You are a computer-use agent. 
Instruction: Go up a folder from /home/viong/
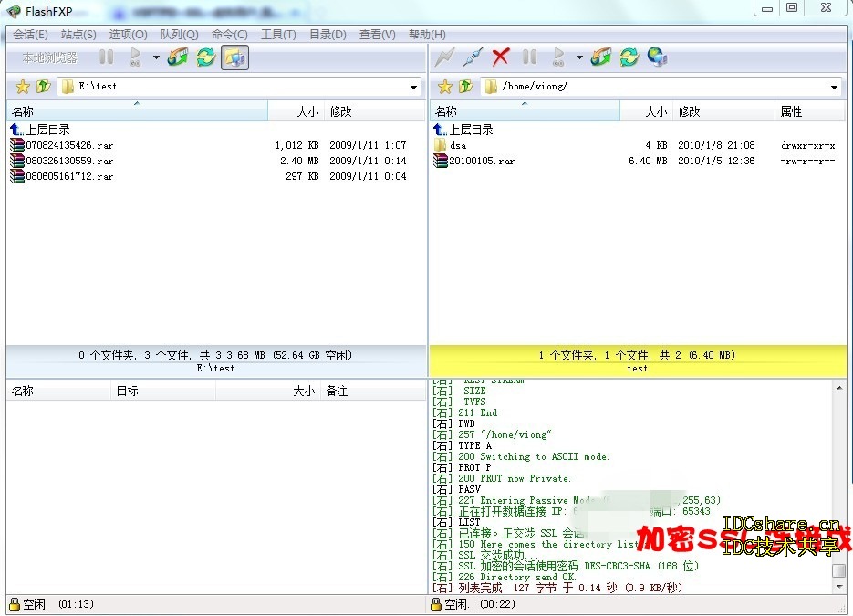pos(466,87)
